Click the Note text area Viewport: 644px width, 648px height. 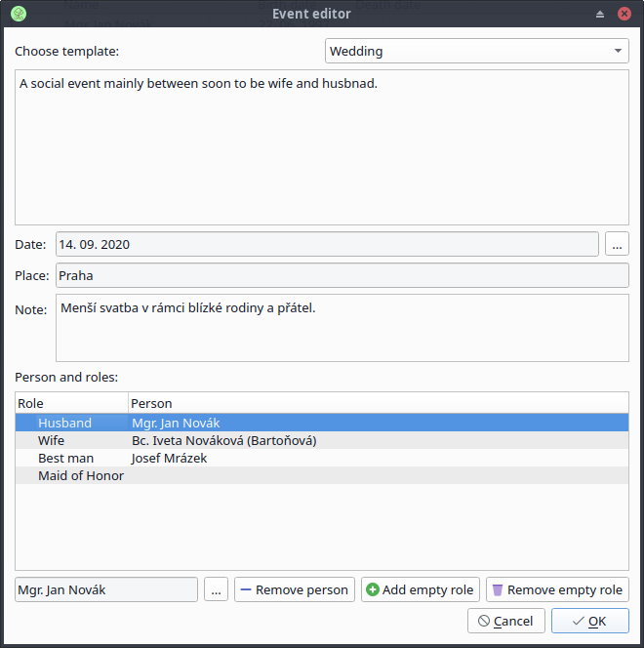click(x=342, y=328)
